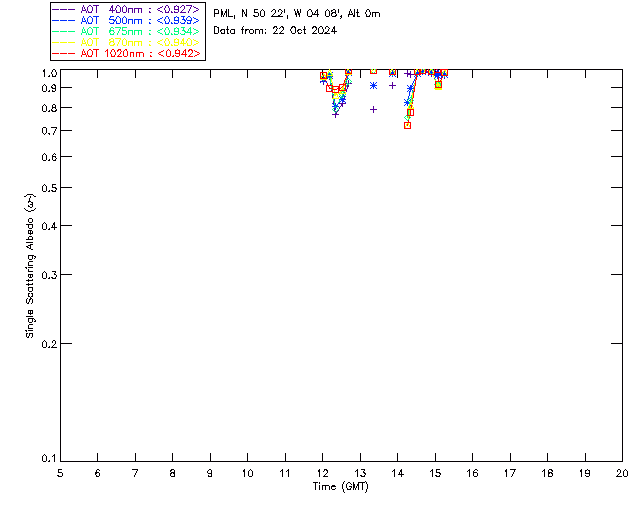Viewport: 640px width, 512px height.
Task: Click the PML station location text
Action: pos(297,14)
